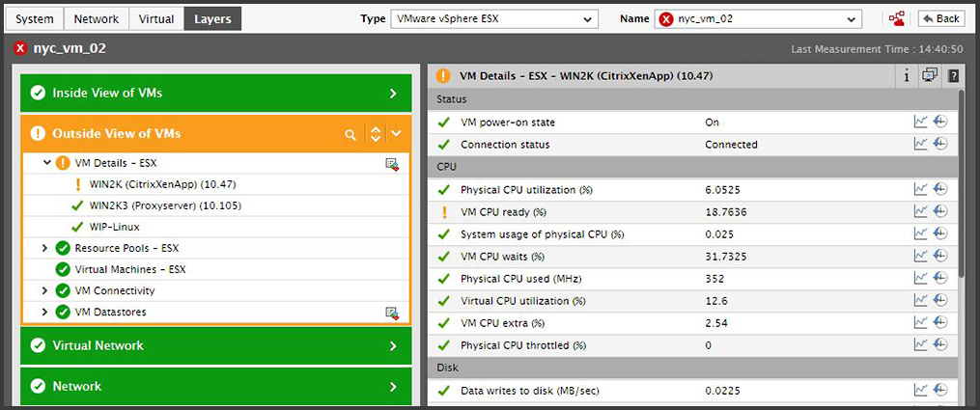Open graph for System usage of physical CPU
This screenshot has width=980, height=410.
921,233
